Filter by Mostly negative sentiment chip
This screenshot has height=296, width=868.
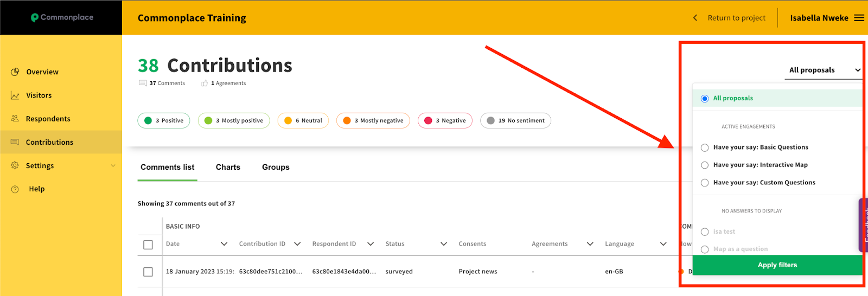373,120
